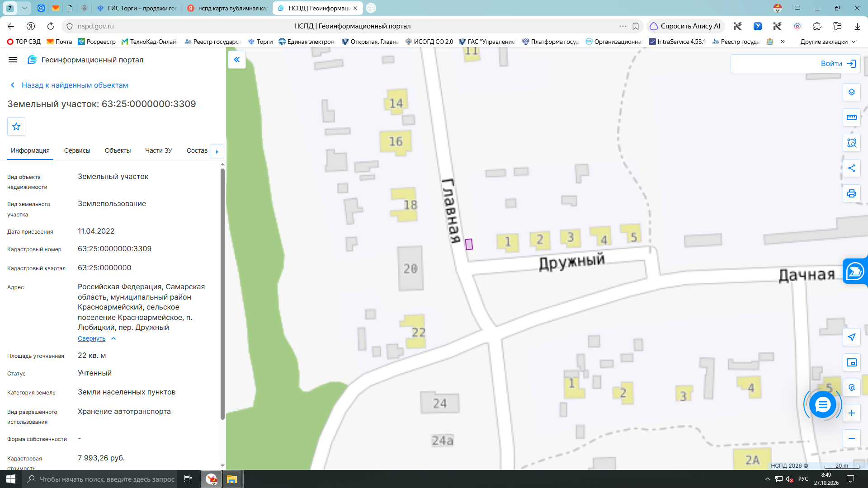This screenshot has width=868, height=488.
Task: Print the map with the printer icon
Action: [852, 193]
